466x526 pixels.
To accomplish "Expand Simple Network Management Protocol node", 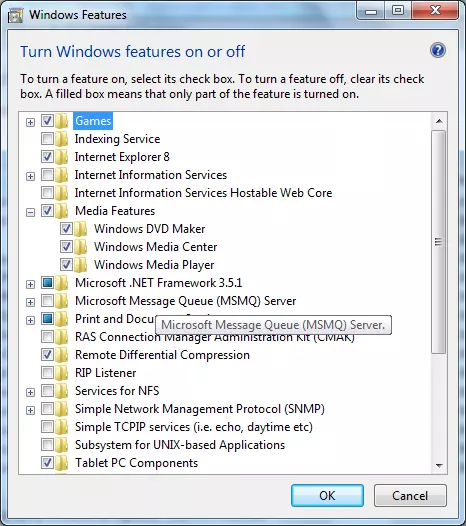I will [30, 410].
